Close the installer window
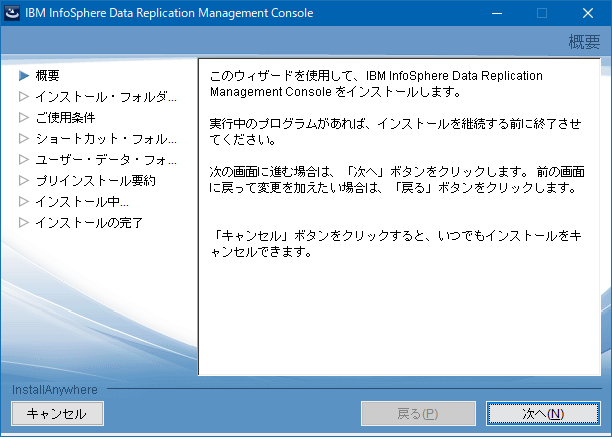Viewport: 612px width, 437px height. point(588,13)
